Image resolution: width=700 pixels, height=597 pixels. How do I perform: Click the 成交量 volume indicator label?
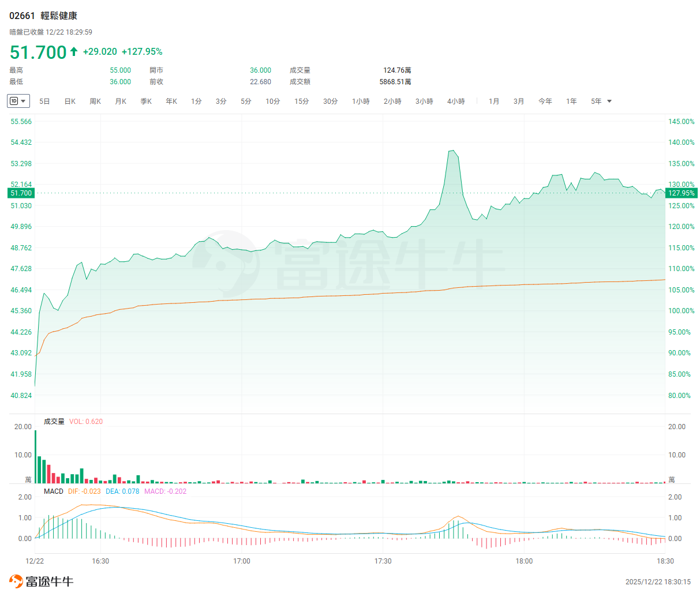click(x=54, y=422)
